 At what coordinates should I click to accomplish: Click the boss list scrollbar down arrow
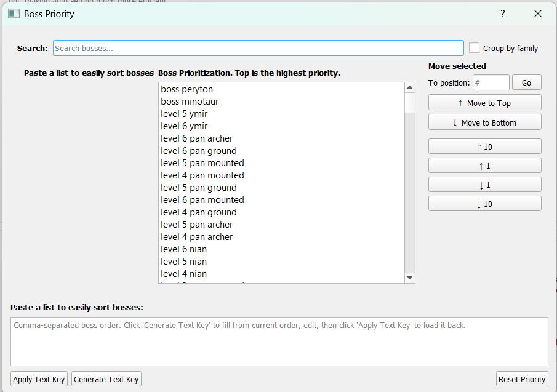pyautogui.click(x=409, y=278)
